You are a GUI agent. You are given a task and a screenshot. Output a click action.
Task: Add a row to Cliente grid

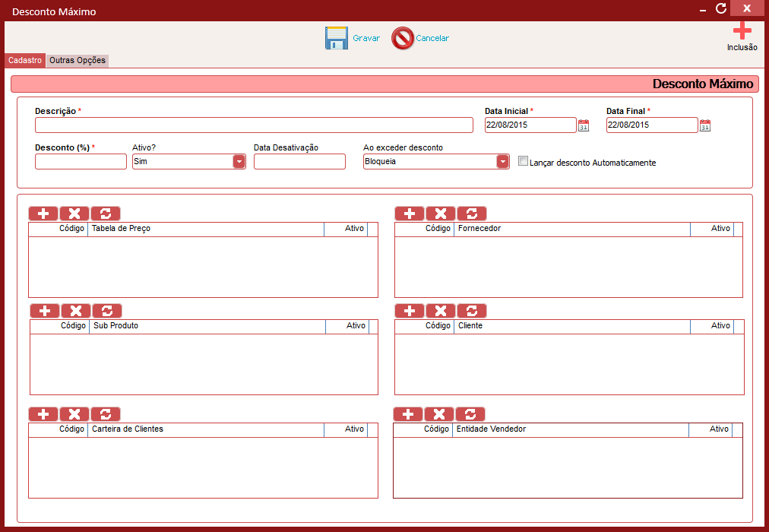(x=410, y=311)
